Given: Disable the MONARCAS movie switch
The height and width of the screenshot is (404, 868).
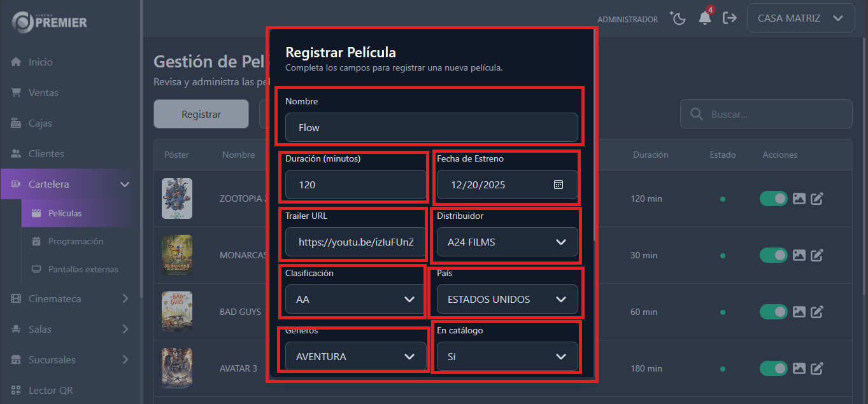Looking at the screenshot, I should click(774, 256).
